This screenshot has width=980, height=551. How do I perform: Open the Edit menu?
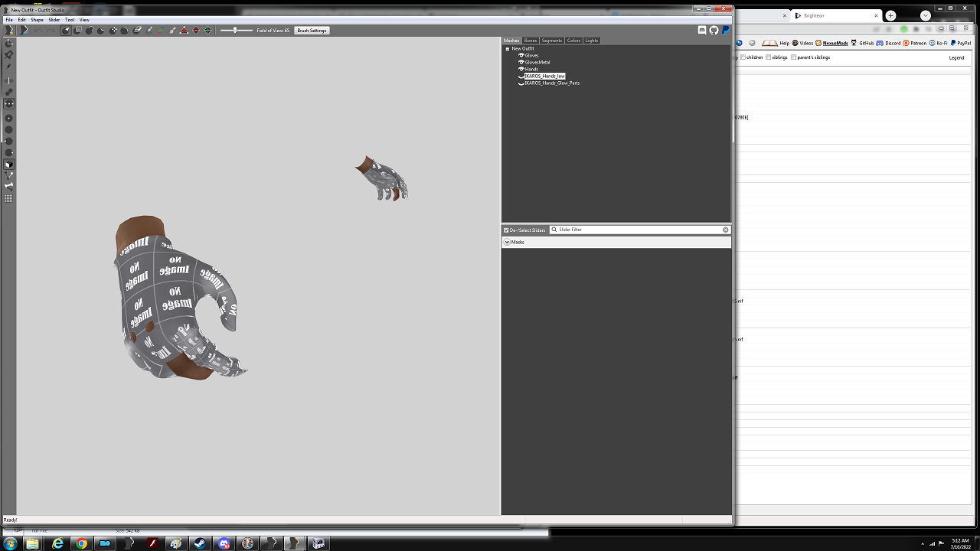(x=22, y=20)
